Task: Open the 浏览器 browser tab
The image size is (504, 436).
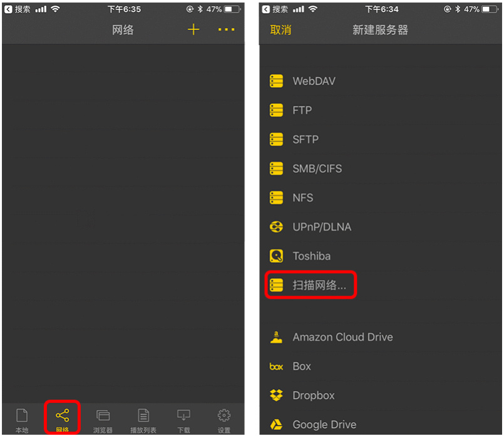Action: click(103, 420)
